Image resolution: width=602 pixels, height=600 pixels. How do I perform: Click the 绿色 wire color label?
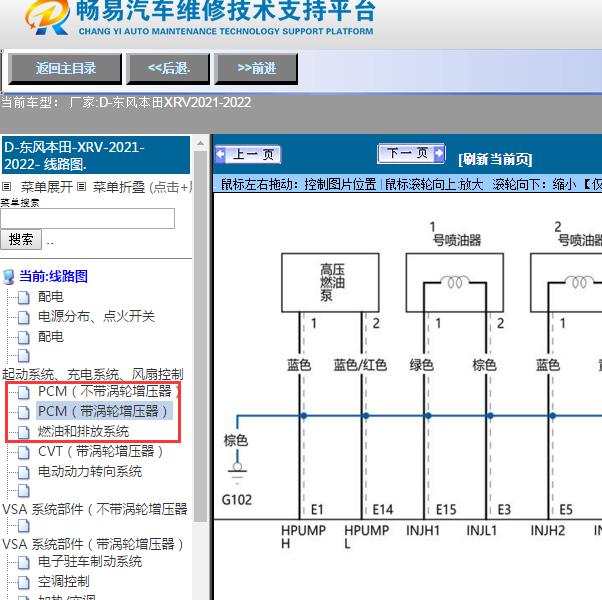coord(422,365)
